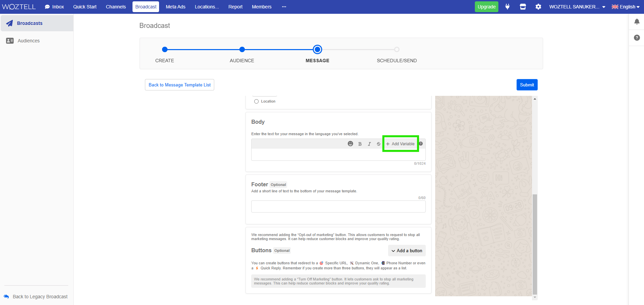Open the integrations plug icon in the header

(507, 6)
